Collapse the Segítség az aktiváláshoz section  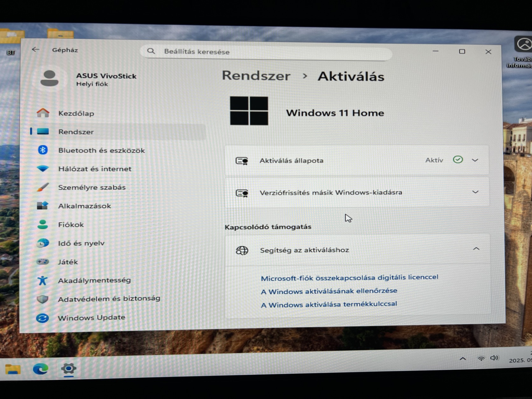click(476, 249)
